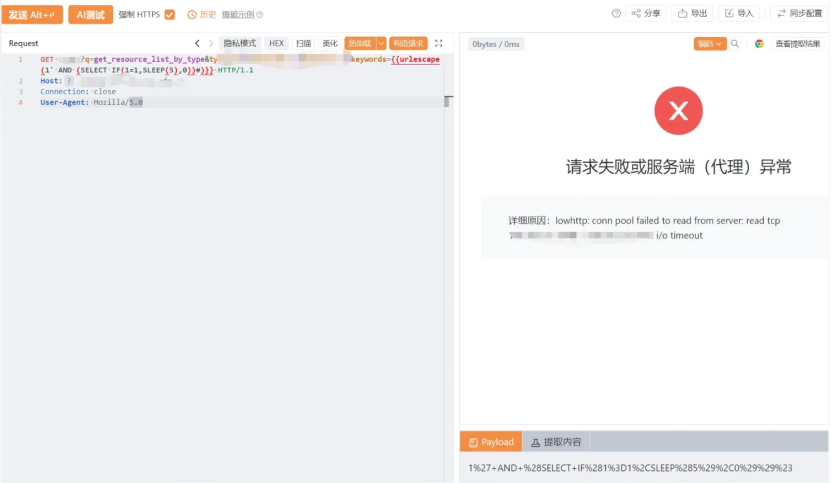Click the 导出 export button
The height and width of the screenshot is (483, 831).
pyautogui.click(x=692, y=14)
